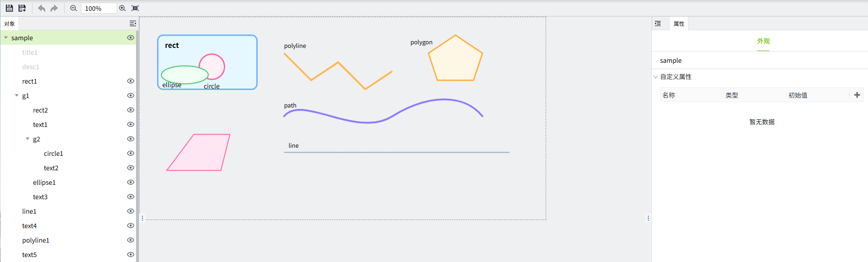Zoom out with the minus magnifier
This screenshot has height=262, width=868.
74,8
